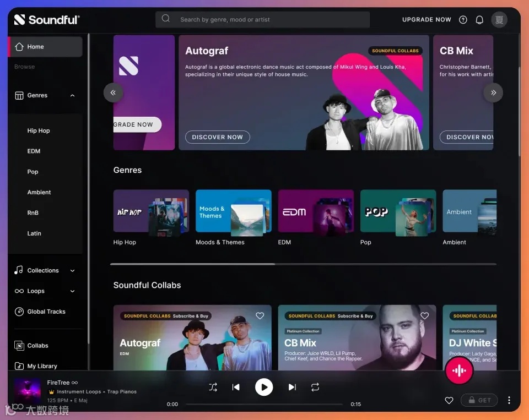Favorite the CB Mix collab card
This screenshot has width=529, height=420.
pyautogui.click(x=424, y=316)
